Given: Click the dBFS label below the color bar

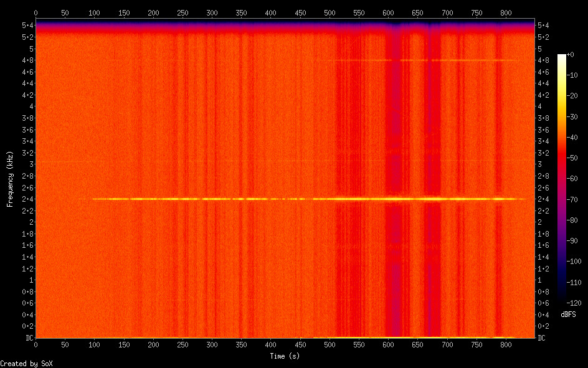Looking at the screenshot, I should 567,314.
